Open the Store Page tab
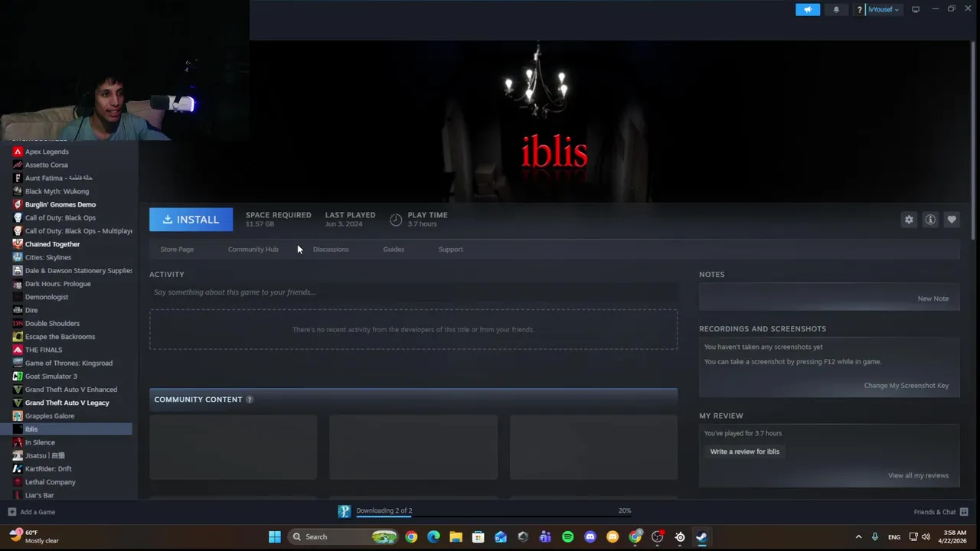The width and height of the screenshot is (980, 551). (177, 249)
